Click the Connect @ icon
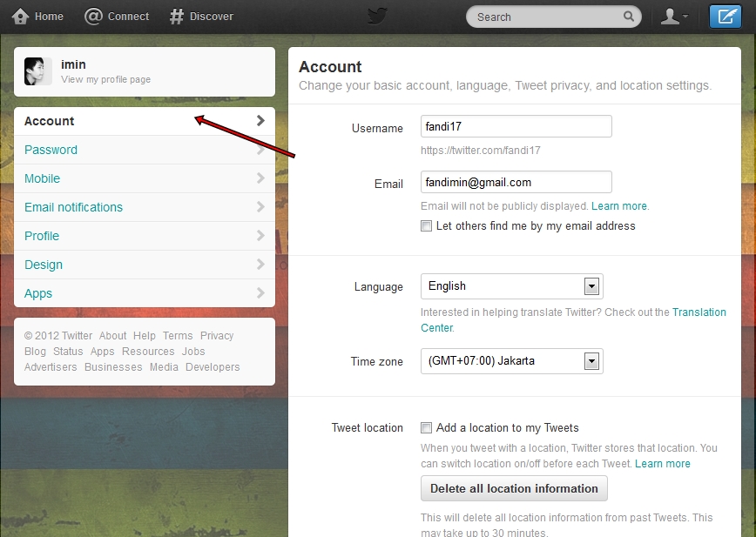 pyautogui.click(x=93, y=17)
